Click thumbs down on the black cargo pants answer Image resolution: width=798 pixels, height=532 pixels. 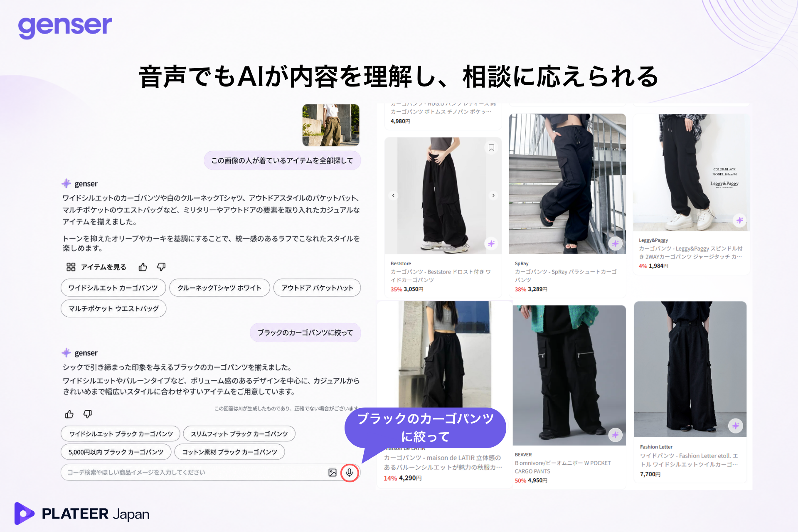click(x=88, y=414)
